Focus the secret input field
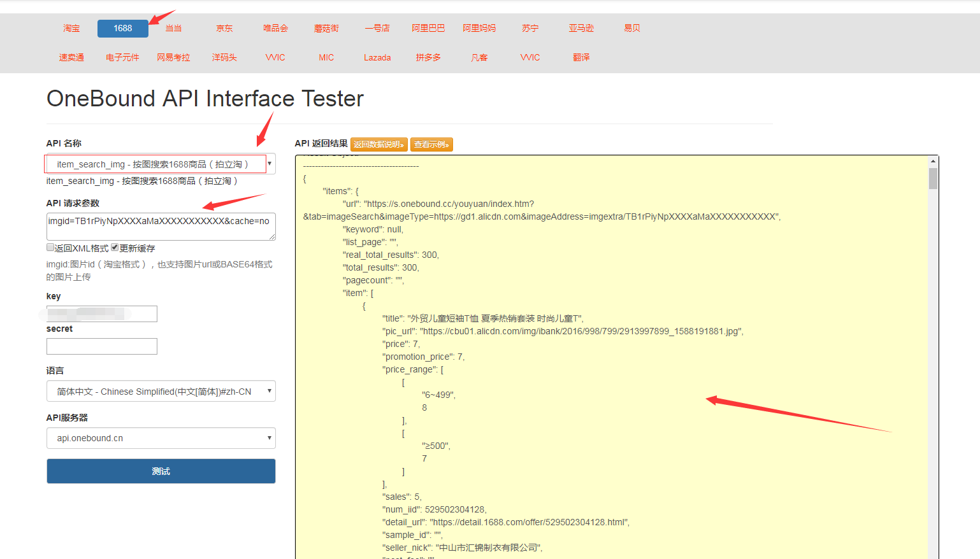 pos(101,346)
